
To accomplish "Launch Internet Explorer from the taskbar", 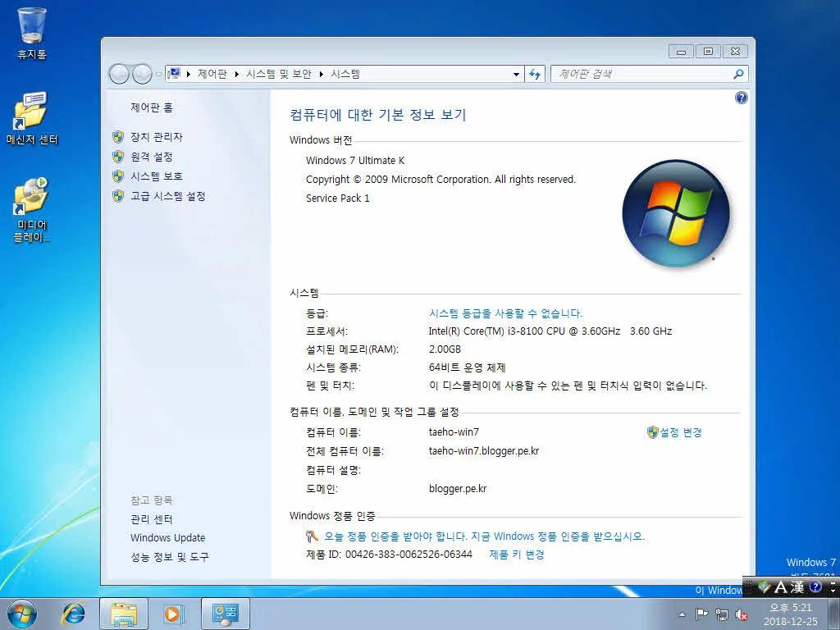I will point(72,614).
